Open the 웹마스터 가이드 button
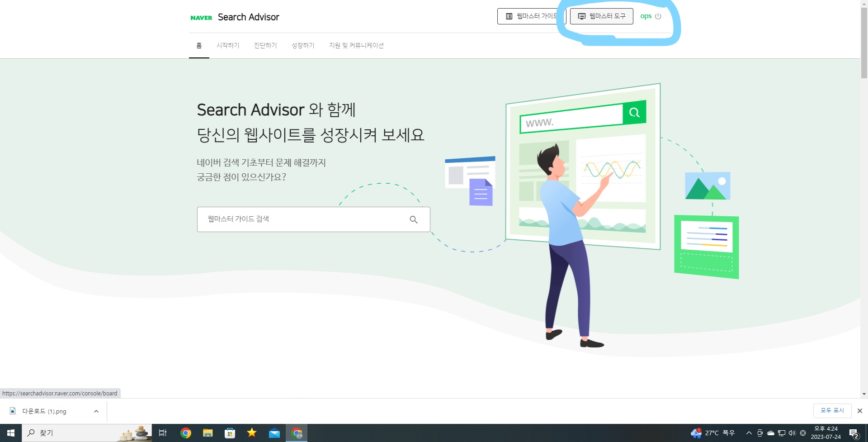Image resolution: width=868 pixels, height=442 pixels. coord(532,16)
